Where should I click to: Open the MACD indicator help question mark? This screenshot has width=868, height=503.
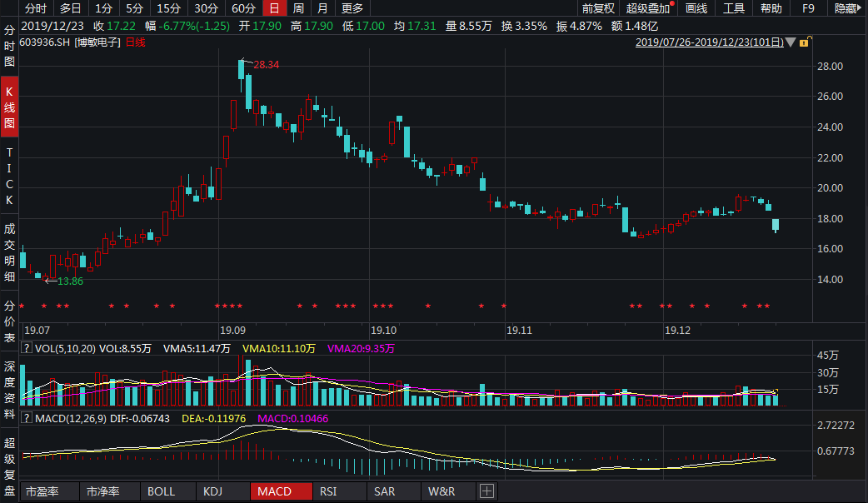pos(26,418)
